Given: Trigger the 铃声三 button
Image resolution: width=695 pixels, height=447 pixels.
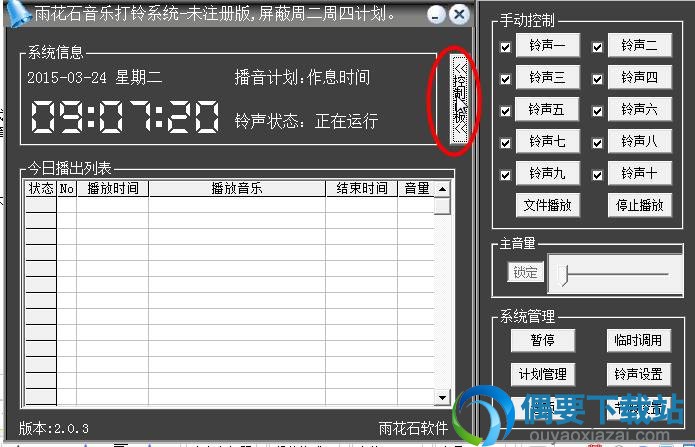Looking at the screenshot, I should pyautogui.click(x=547, y=77).
